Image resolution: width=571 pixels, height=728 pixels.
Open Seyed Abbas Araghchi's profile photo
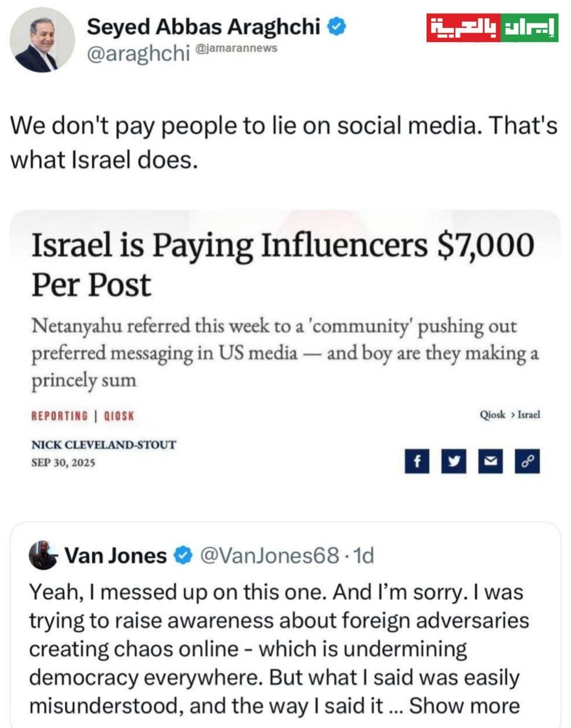43,40
